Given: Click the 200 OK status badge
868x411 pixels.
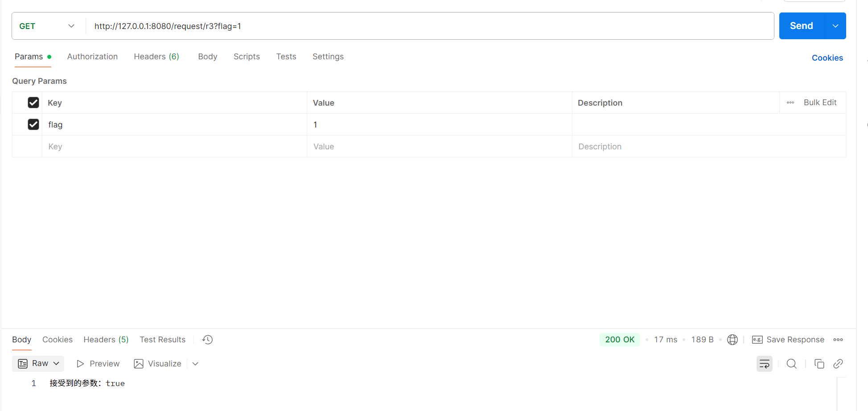Looking at the screenshot, I should coord(620,340).
